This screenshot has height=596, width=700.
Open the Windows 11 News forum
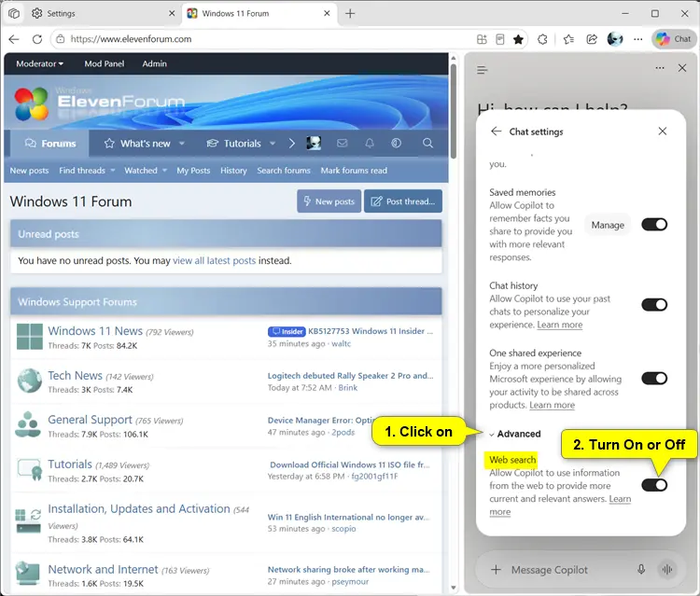pyautogui.click(x=95, y=331)
